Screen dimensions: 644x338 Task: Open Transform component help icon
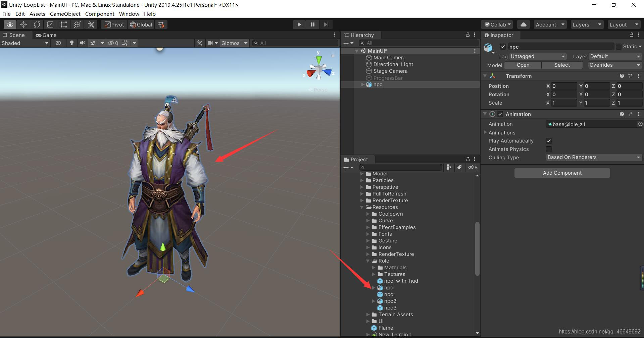[622, 76]
